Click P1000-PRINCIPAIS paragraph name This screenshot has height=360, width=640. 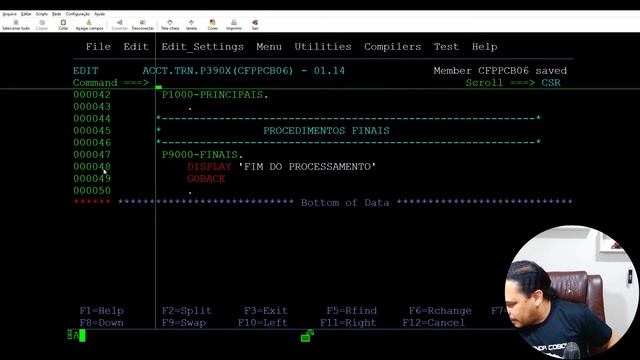click(212, 95)
